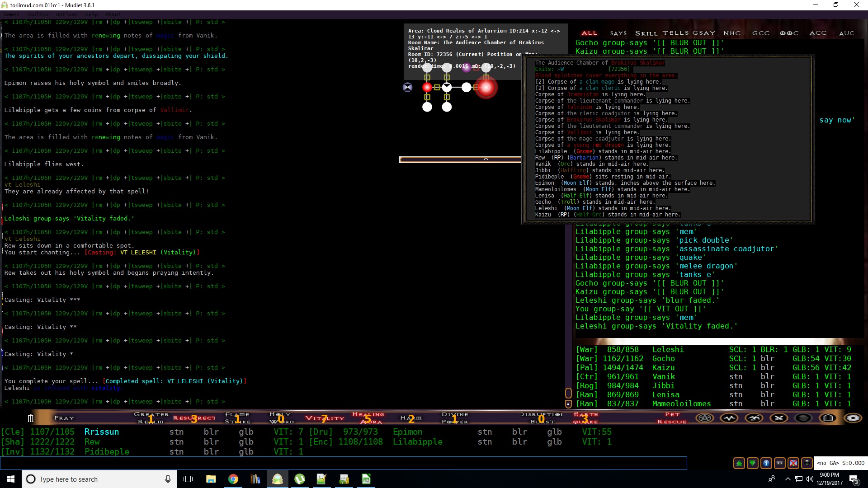868x488 pixels.
Task: Click the Pet Rescue button
Action: pyautogui.click(x=672, y=418)
